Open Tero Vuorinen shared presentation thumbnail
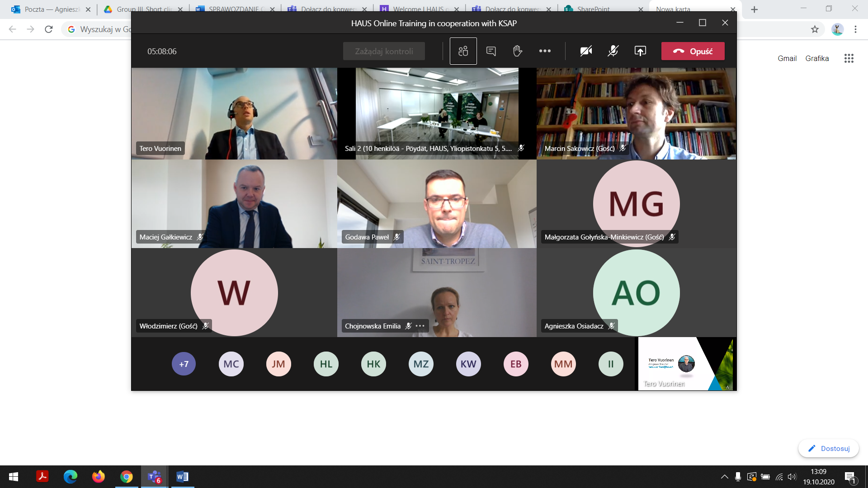868x488 pixels. (686, 364)
